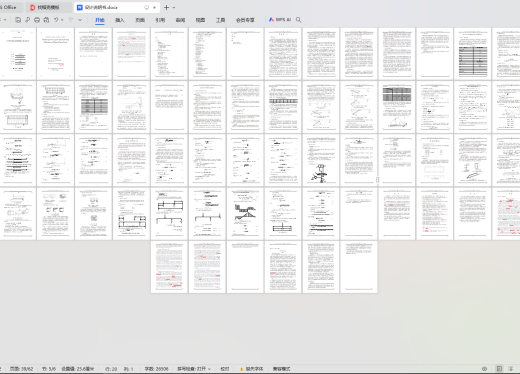Screen dimensions: 520x374
Task: Click the export icon next to save
Action: click(27, 20)
